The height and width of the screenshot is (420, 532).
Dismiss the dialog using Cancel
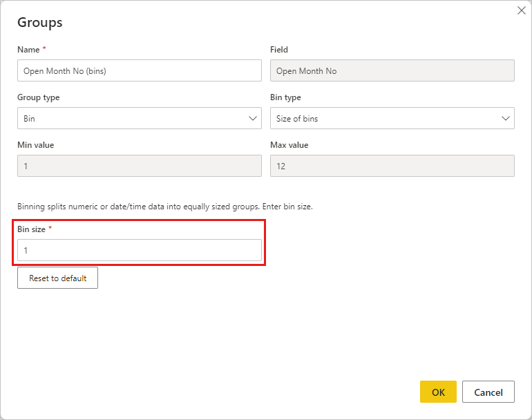pos(488,392)
